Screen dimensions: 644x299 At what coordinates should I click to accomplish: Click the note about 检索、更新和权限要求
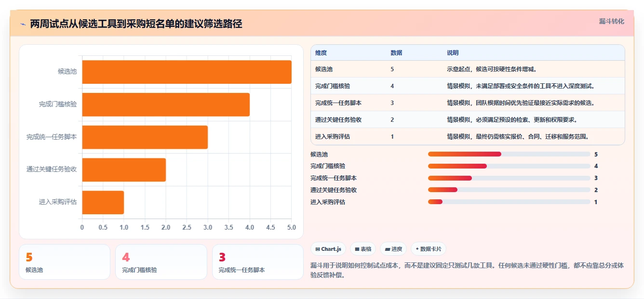pos(512,120)
